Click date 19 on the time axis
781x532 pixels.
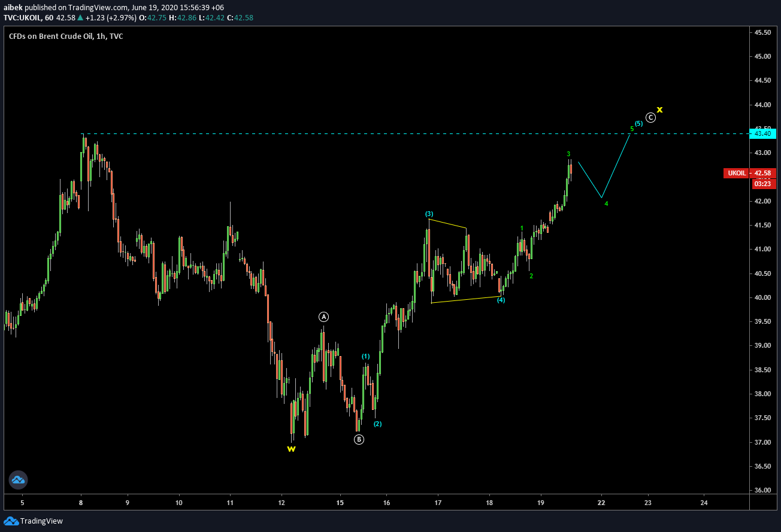point(541,503)
